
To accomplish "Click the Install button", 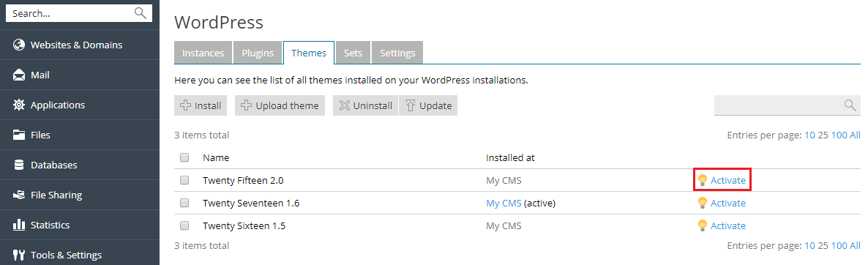I will pyautogui.click(x=201, y=105).
